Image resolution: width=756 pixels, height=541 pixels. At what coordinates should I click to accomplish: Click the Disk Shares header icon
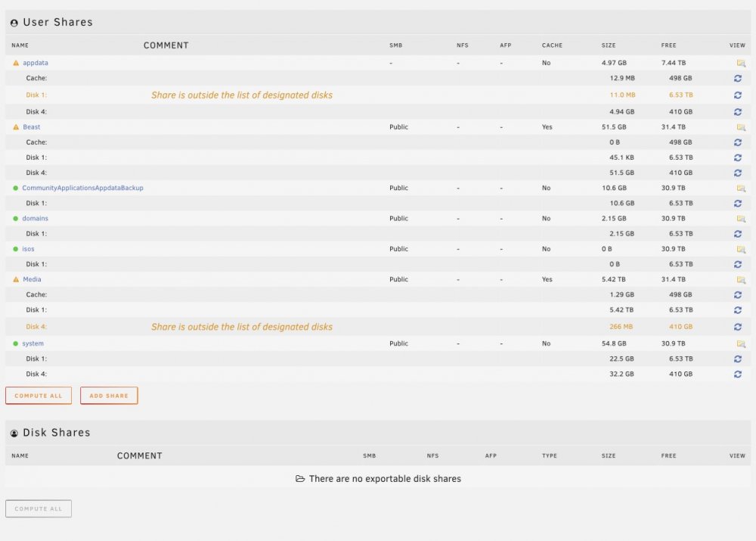click(14, 434)
